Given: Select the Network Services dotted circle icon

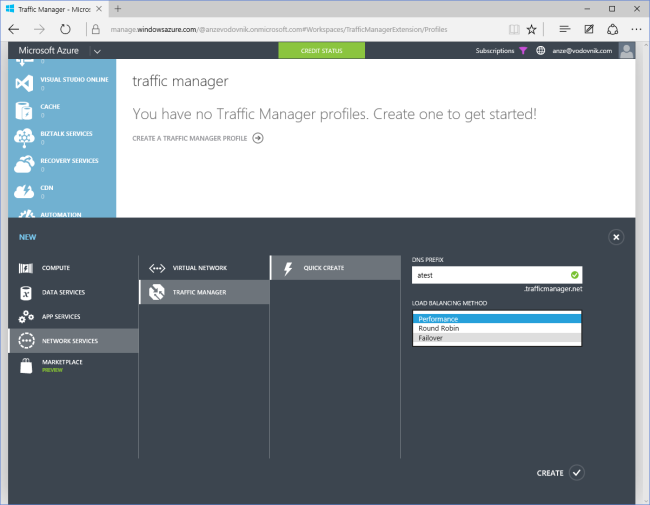Looking at the screenshot, I should point(27,341).
